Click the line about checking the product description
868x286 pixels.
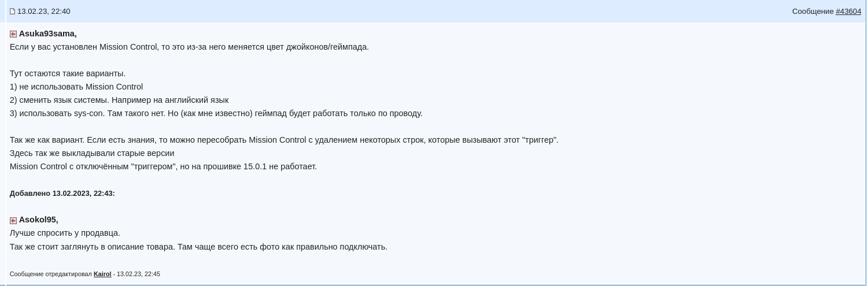[198, 247]
